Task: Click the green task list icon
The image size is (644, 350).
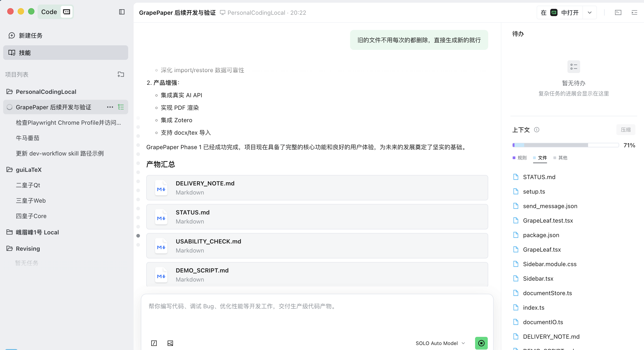Action: [x=121, y=107]
